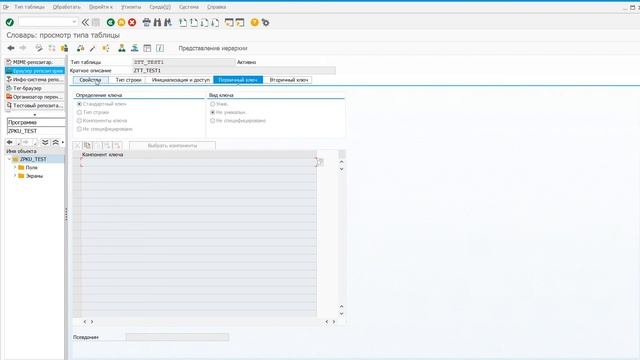Click the 'Выбрать компоненты' button
640x360 pixels.
[172, 146]
